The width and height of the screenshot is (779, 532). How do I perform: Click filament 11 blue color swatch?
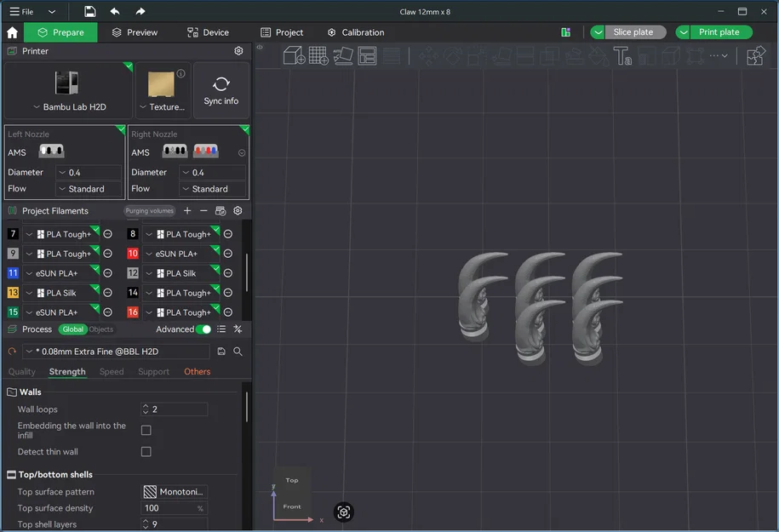tap(13, 272)
